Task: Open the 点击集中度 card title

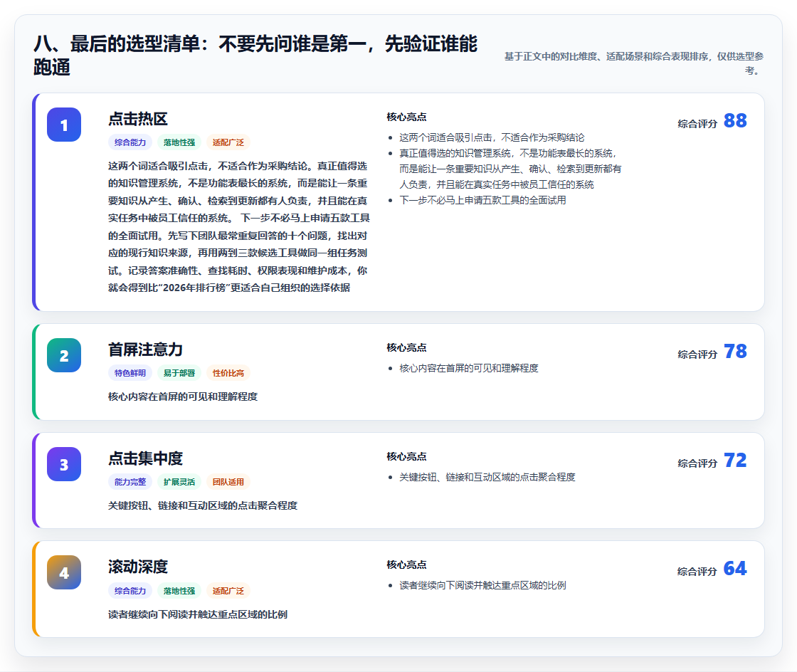Action: point(145,458)
